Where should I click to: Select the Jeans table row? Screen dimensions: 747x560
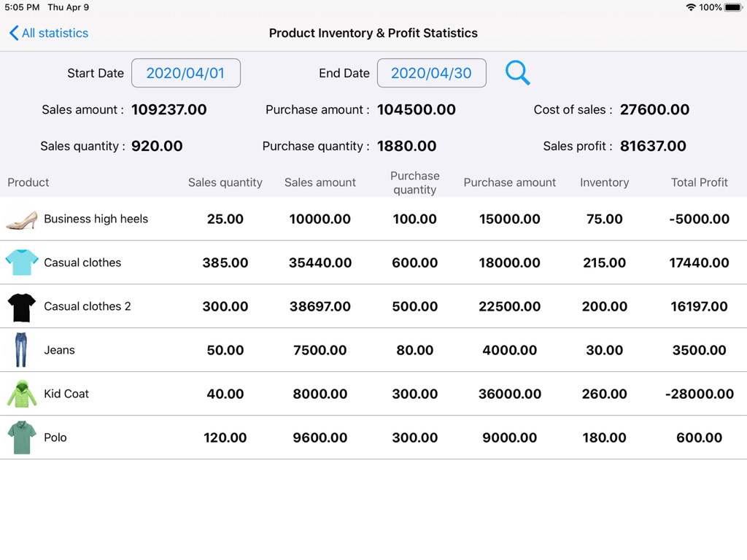pyautogui.click(x=373, y=350)
